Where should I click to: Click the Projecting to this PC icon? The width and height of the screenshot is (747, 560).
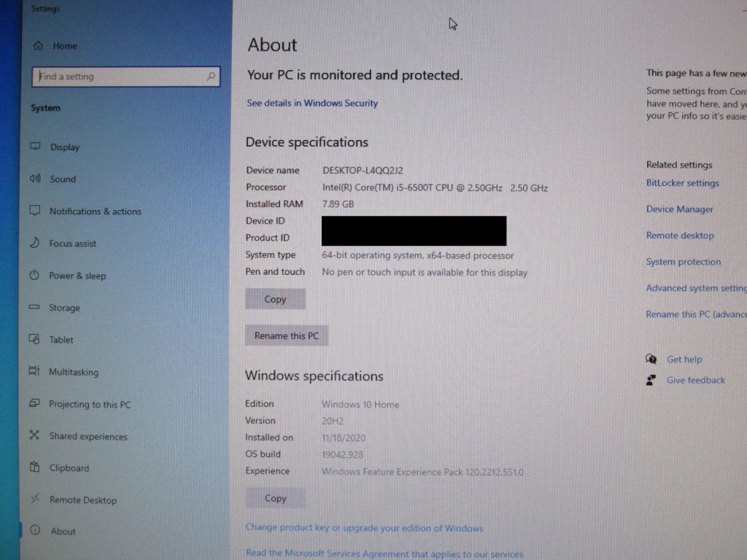point(34,403)
